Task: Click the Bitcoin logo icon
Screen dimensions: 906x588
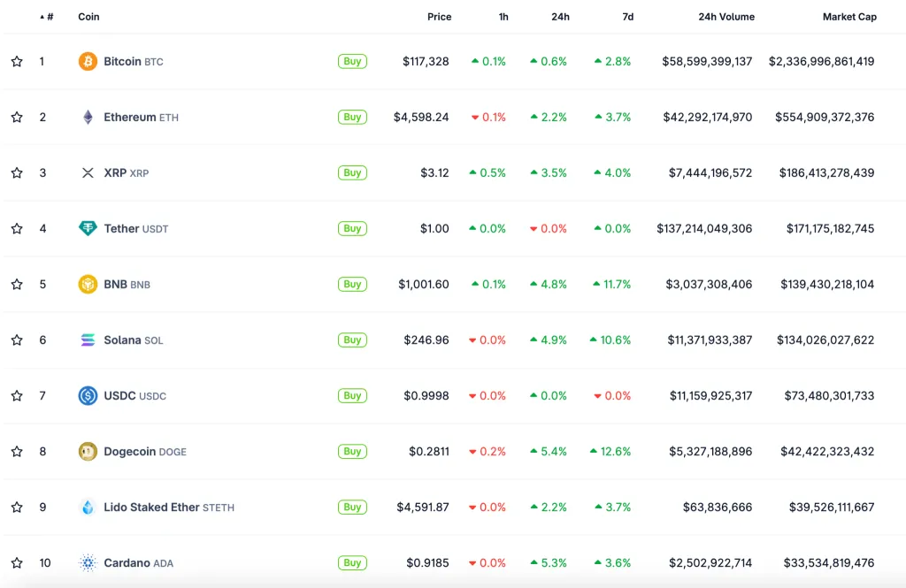Action: pos(88,62)
